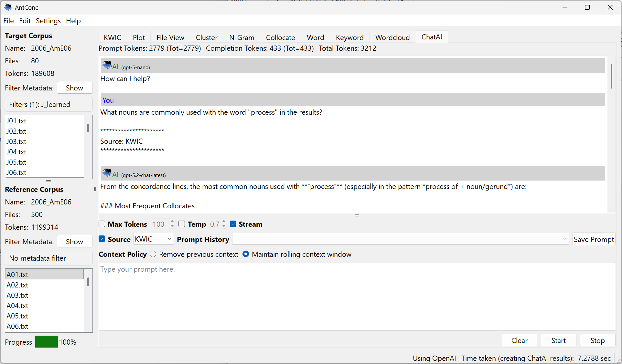The height and width of the screenshot is (364, 622).
Task: Open the Settings menu
Action: 48,21
